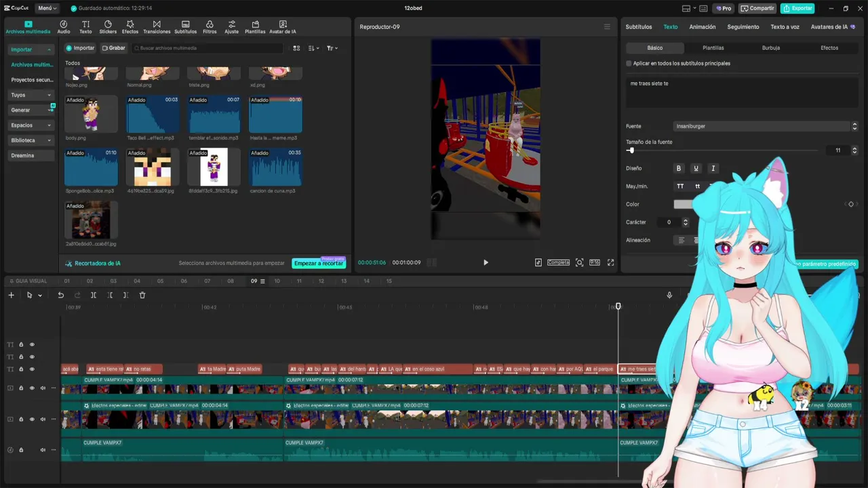868x488 pixels.
Task: Trim left of playhead
Action: [110, 295]
